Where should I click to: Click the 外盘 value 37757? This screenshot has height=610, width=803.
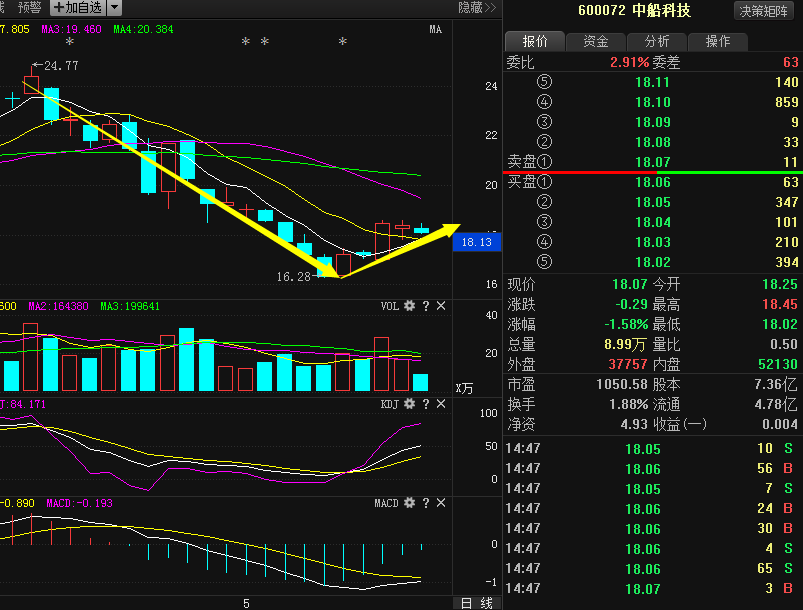click(x=628, y=364)
